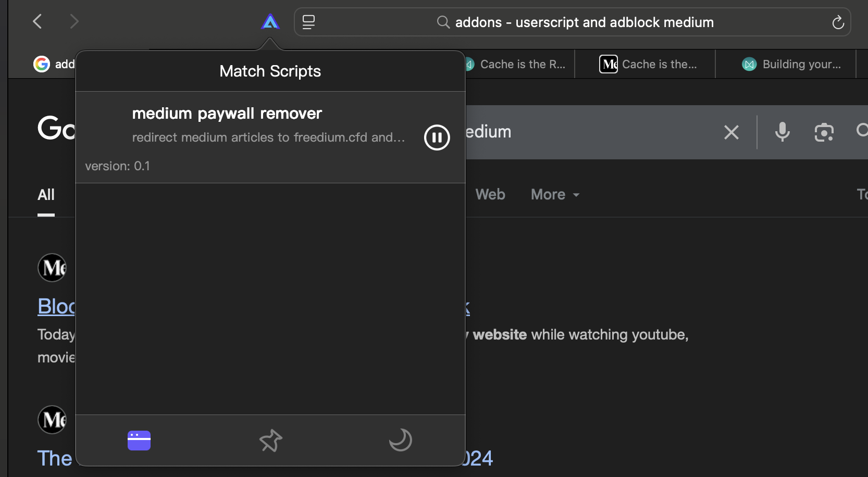Click the Stay userscript extension icon
868x477 pixels.
tap(270, 22)
